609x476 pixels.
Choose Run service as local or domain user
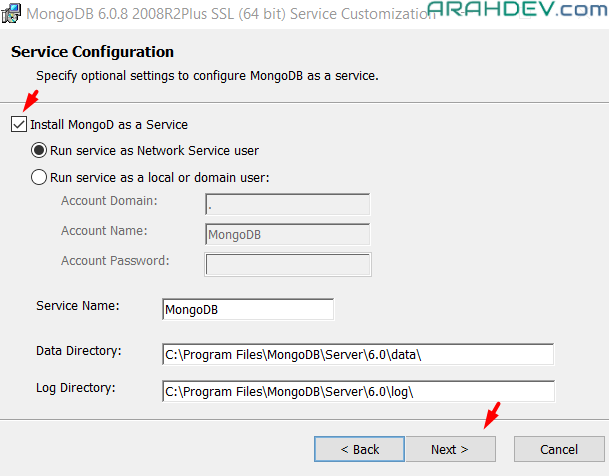[x=40, y=178]
